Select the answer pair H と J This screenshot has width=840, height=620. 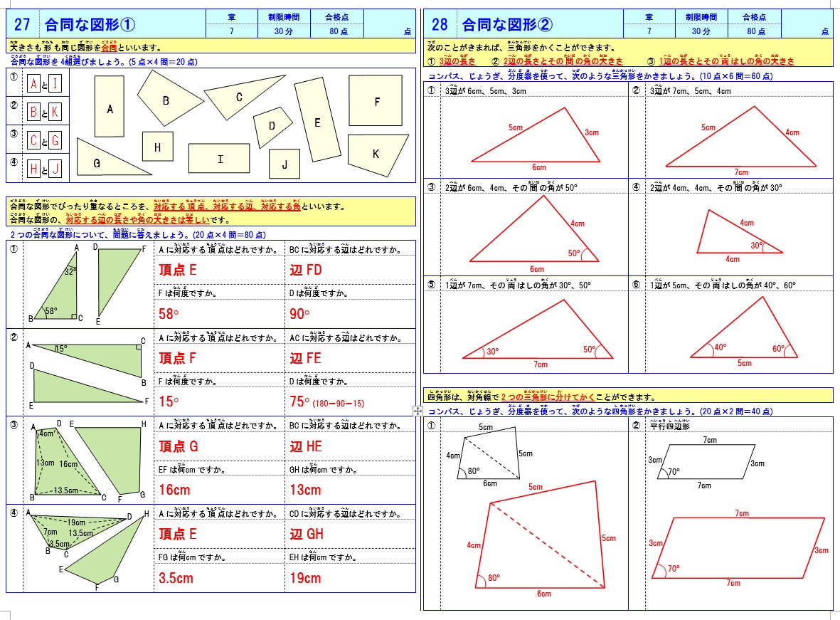coord(45,169)
